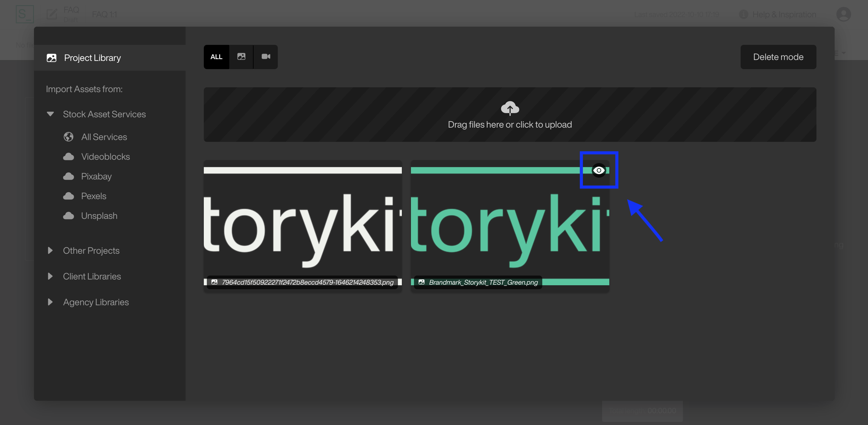
Task: Select Project Library in the sidebar
Action: (92, 58)
